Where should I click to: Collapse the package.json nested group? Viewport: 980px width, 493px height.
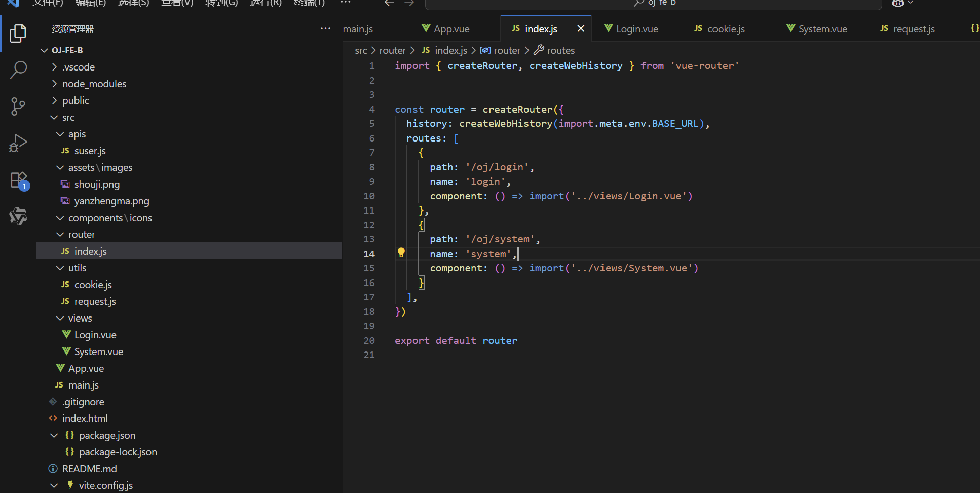pos(54,435)
